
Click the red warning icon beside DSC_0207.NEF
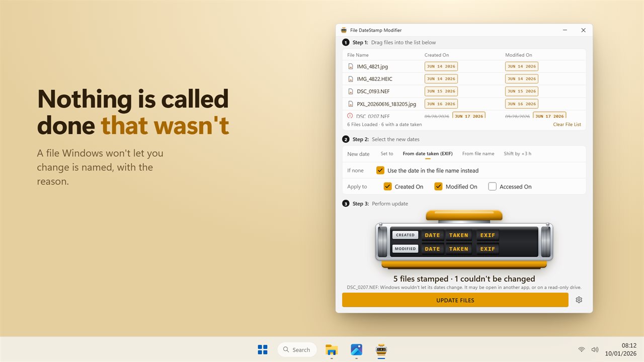click(x=351, y=116)
